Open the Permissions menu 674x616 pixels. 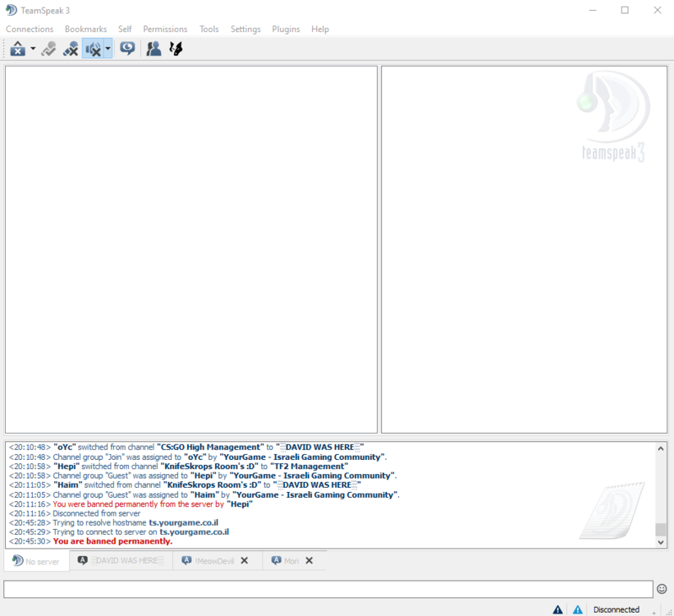point(165,29)
